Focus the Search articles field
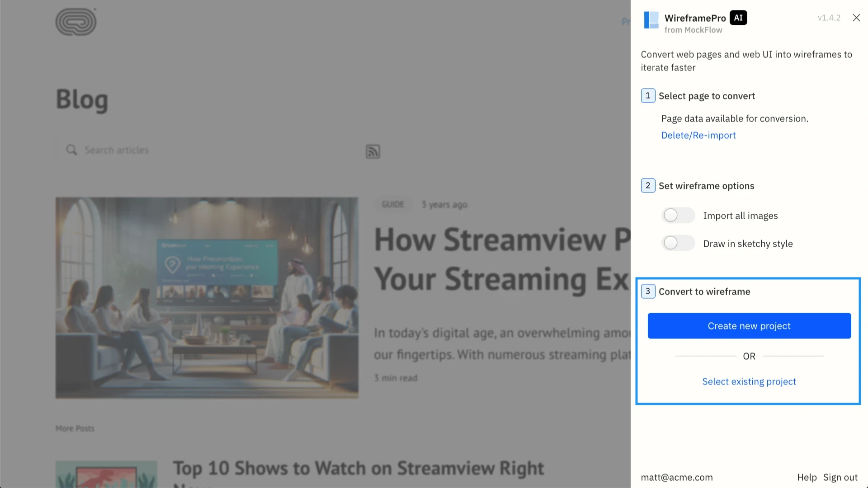Image resolution: width=868 pixels, height=488 pixels. (208, 150)
